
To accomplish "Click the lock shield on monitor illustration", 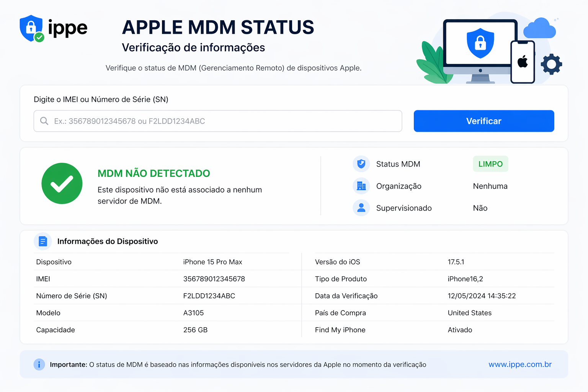I will pos(480,43).
